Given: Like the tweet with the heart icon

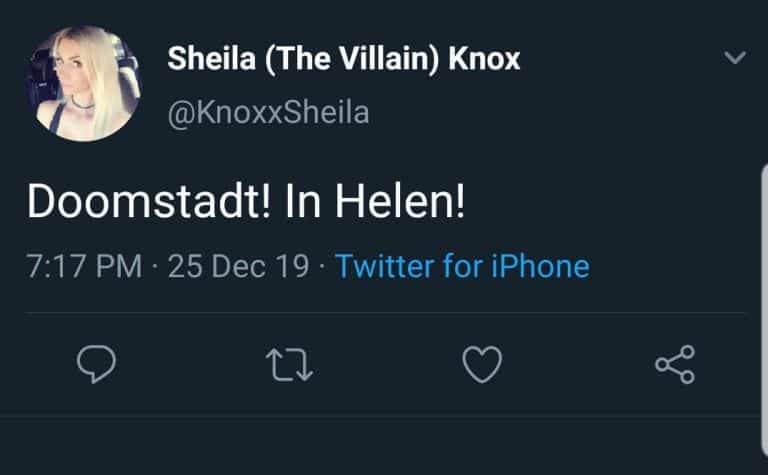Looking at the screenshot, I should (482, 364).
